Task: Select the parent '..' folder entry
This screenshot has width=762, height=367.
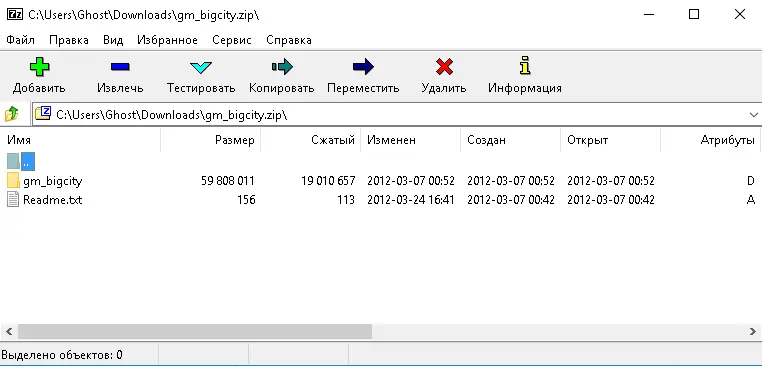Action: pyautogui.click(x=21, y=161)
